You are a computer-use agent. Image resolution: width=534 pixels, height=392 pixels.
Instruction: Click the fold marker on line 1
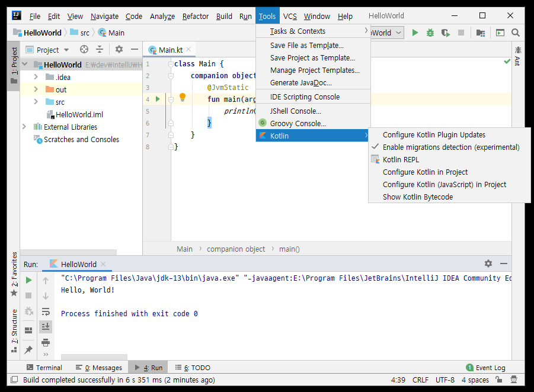(x=171, y=64)
